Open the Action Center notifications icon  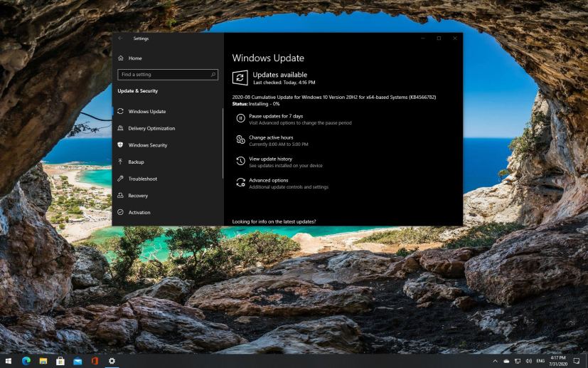click(x=577, y=362)
